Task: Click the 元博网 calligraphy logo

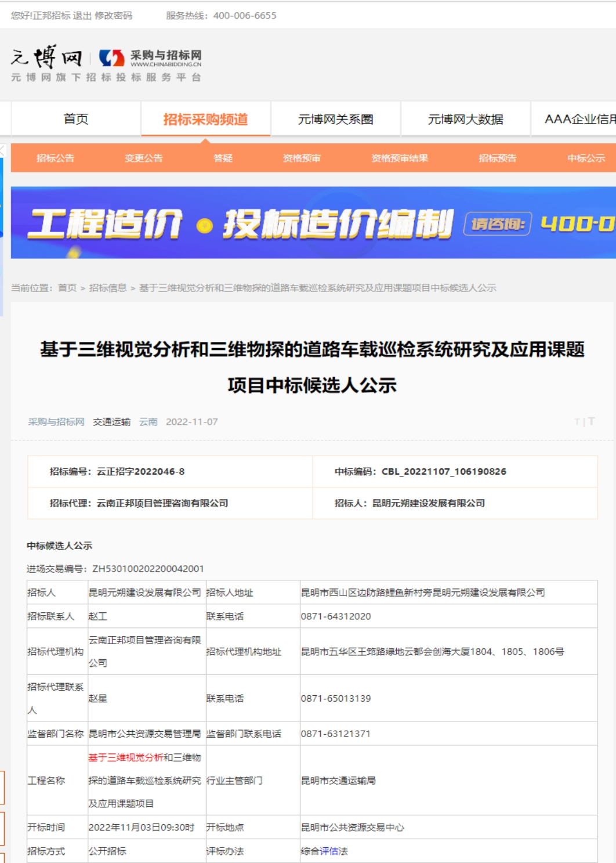Action: (46, 57)
